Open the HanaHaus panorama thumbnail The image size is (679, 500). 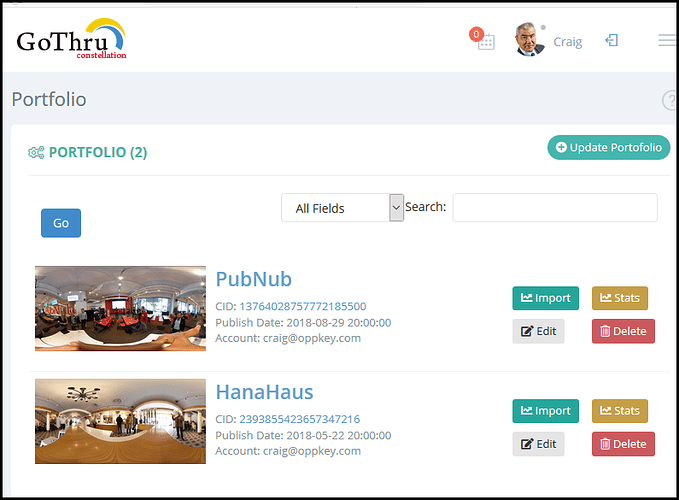pos(120,421)
